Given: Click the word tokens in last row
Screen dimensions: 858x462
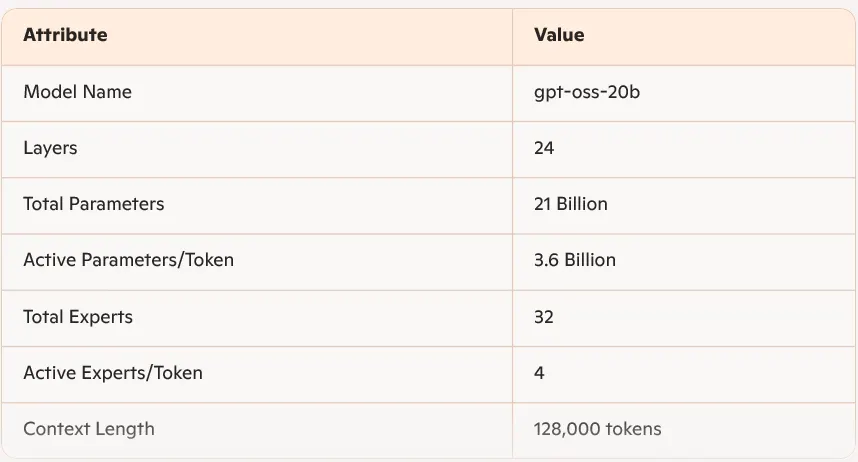Looking at the screenshot, I should [x=634, y=429].
